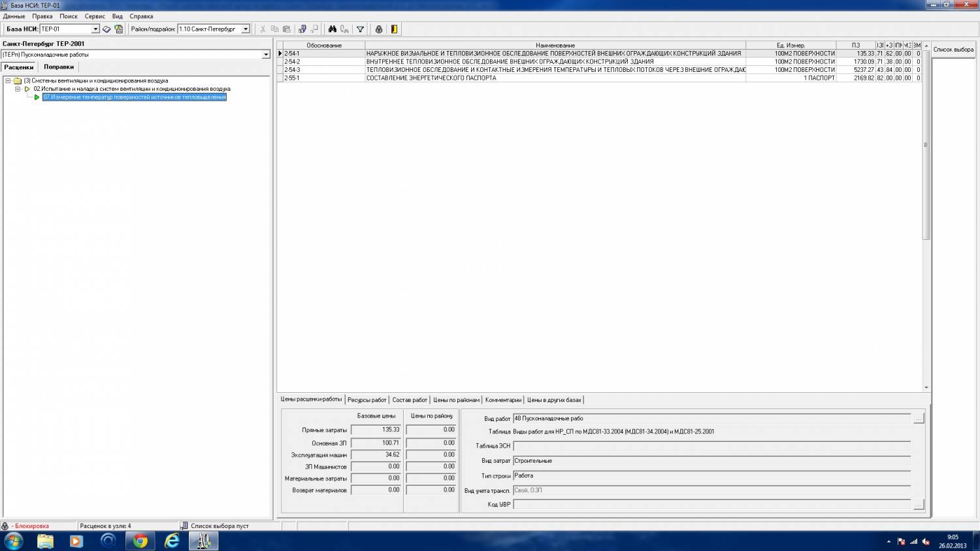The image size is (980, 551).
Task: Click the green triangle icon of node 07
Action: pos(37,97)
